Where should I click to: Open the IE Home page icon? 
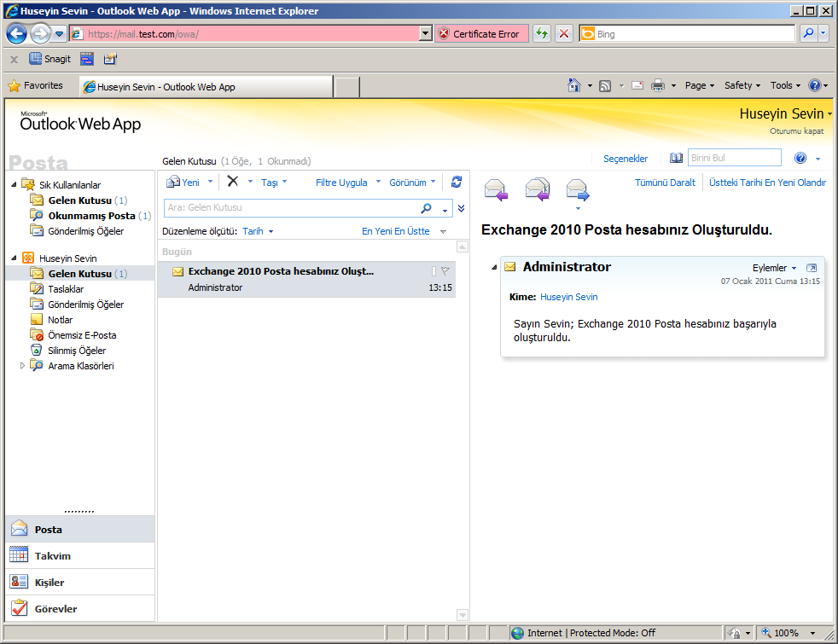point(574,85)
